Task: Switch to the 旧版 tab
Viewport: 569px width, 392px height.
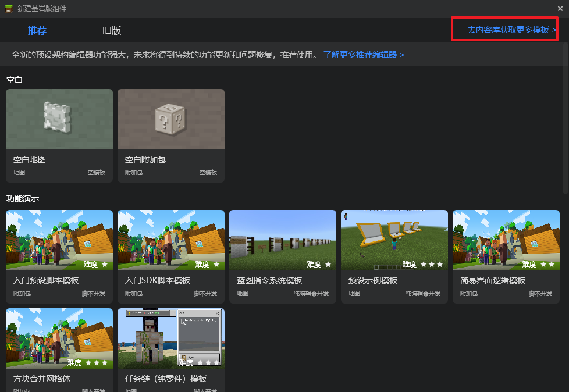Action: (x=111, y=30)
